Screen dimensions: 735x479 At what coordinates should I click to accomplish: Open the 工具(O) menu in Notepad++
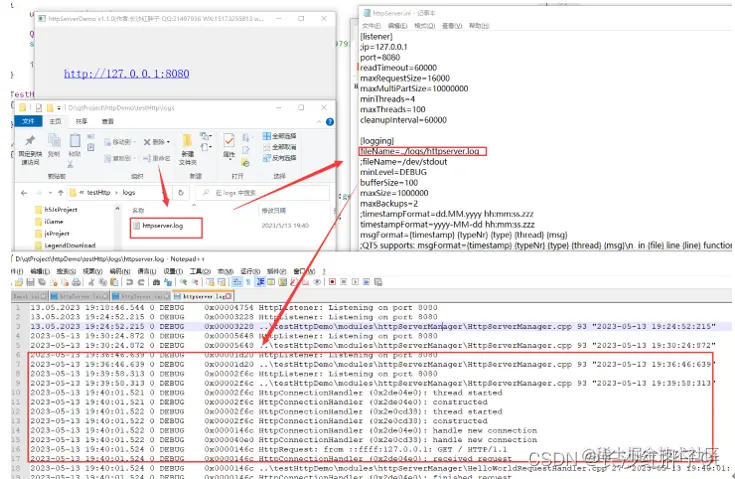click(x=200, y=271)
